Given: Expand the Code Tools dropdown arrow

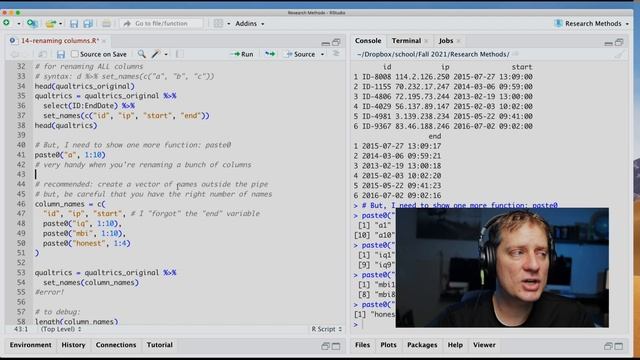Looking at the screenshot, I should coord(166,54).
